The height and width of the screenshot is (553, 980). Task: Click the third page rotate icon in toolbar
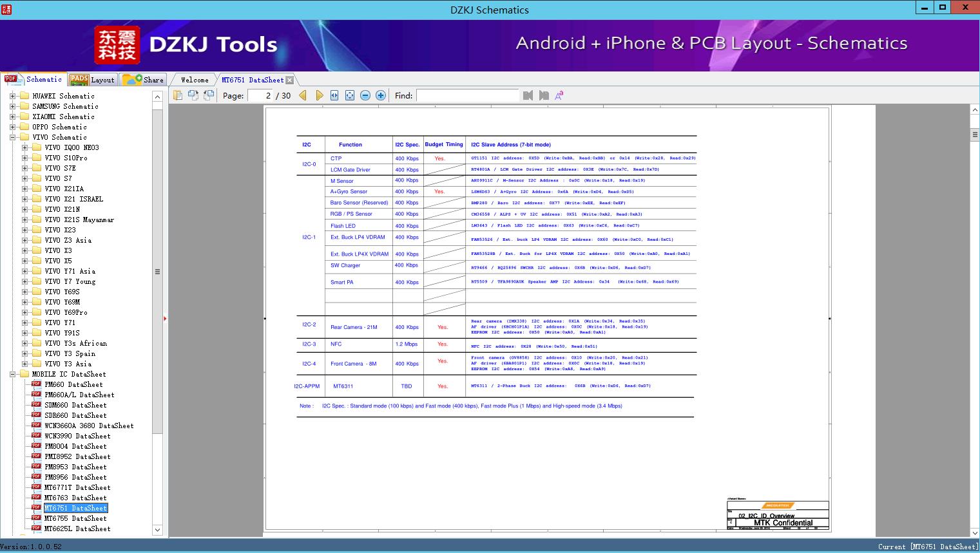[x=209, y=95]
